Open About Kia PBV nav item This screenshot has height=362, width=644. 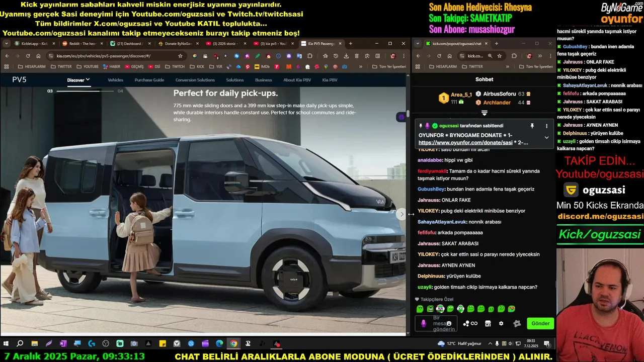296,80
